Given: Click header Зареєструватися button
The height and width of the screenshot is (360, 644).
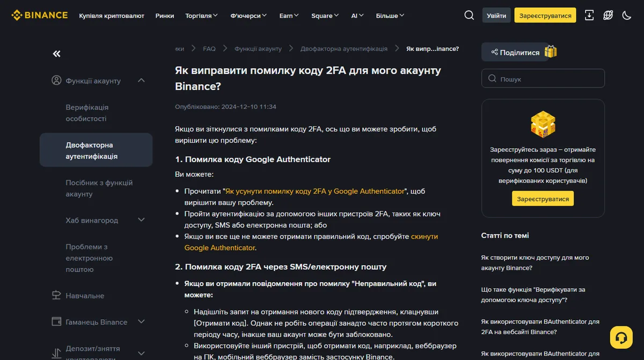Looking at the screenshot, I should [x=545, y=16].
